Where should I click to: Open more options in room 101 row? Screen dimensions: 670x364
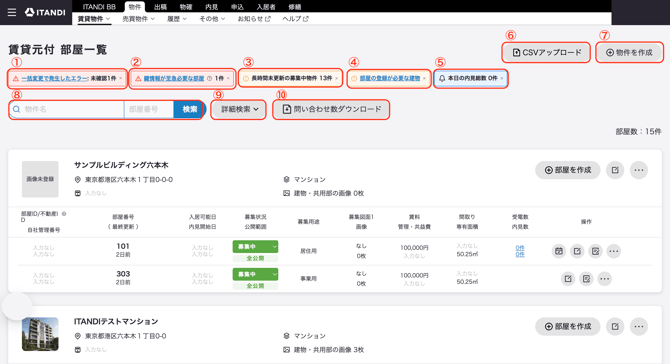[x=614, y=251]
